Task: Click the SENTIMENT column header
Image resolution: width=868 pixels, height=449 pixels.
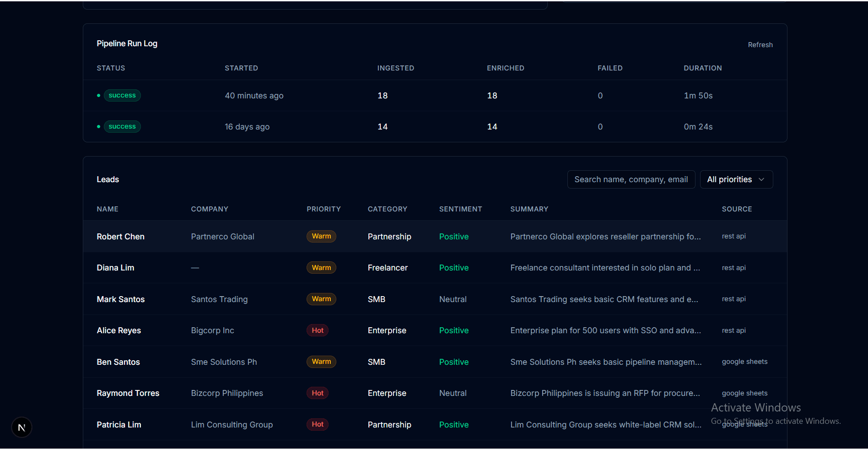Action: pyautogui.click(x=460, y=209)
